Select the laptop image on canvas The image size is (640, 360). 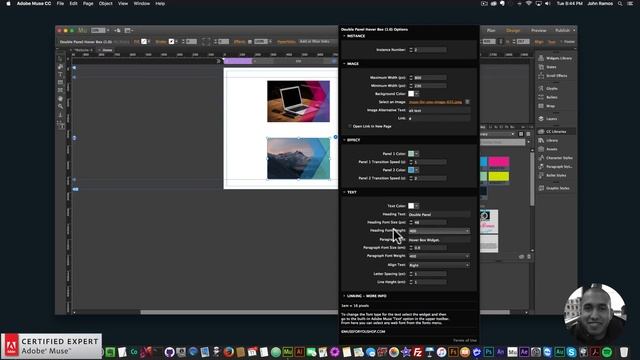(x=298, y=101)
